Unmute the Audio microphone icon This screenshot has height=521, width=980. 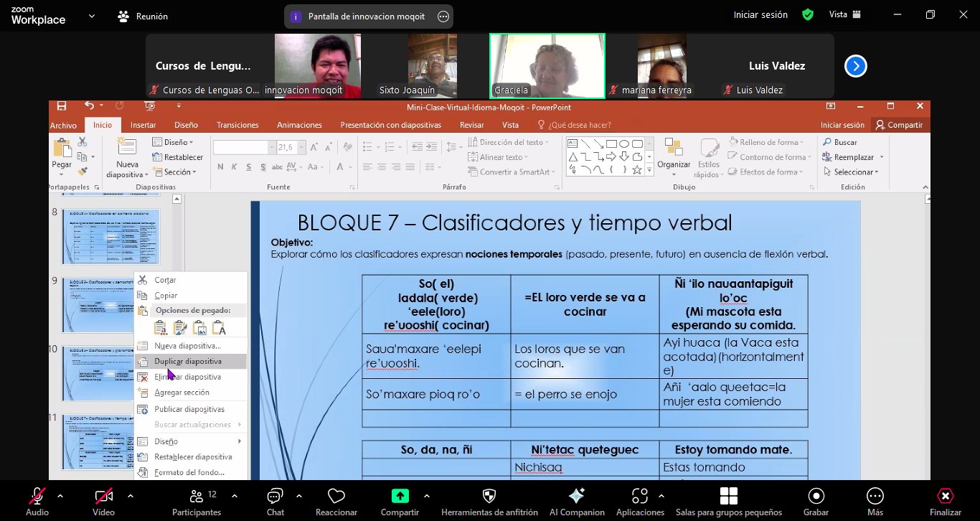point(37,497)
